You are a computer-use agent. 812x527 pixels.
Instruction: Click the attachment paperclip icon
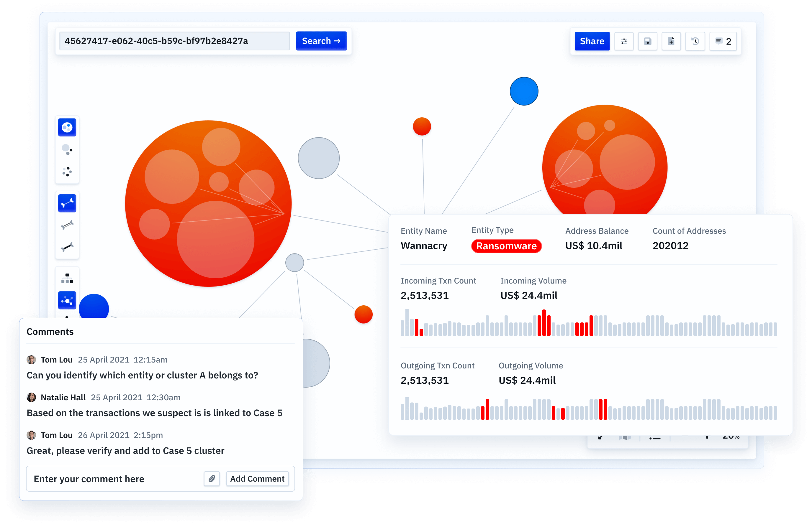pyautogui.click(x=212, y=479)
